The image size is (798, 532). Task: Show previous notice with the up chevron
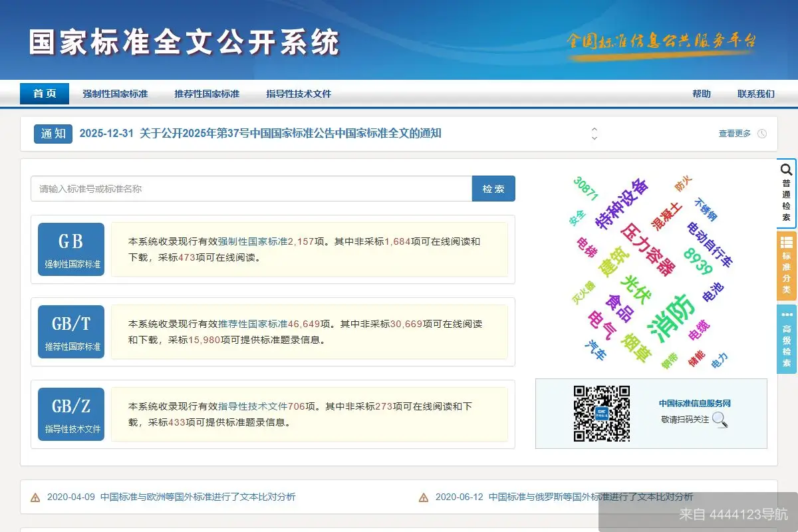point(594,130)
